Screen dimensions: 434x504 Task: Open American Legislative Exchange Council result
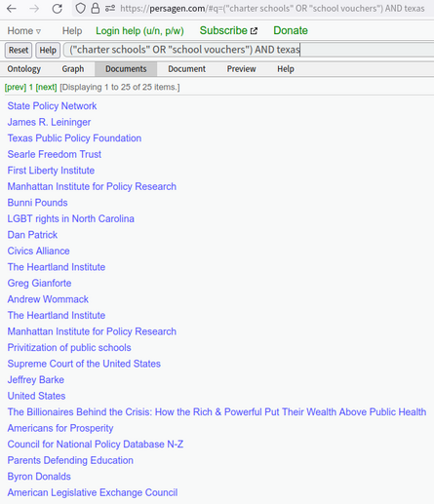93,492
